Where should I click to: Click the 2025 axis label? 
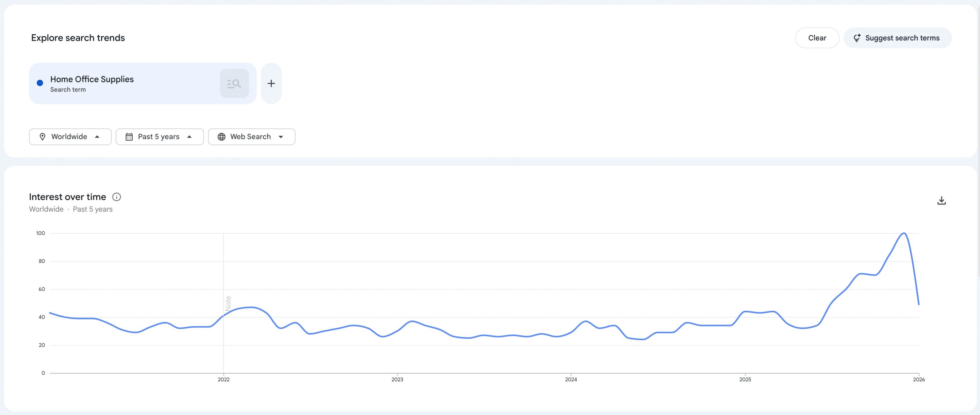pyautogui.click(x=745, y=379)
